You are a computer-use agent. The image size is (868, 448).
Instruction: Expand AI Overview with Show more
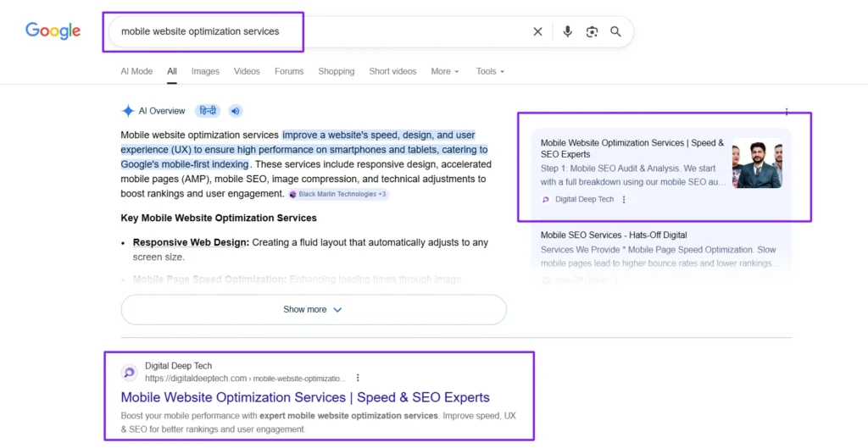click(314, 310)
